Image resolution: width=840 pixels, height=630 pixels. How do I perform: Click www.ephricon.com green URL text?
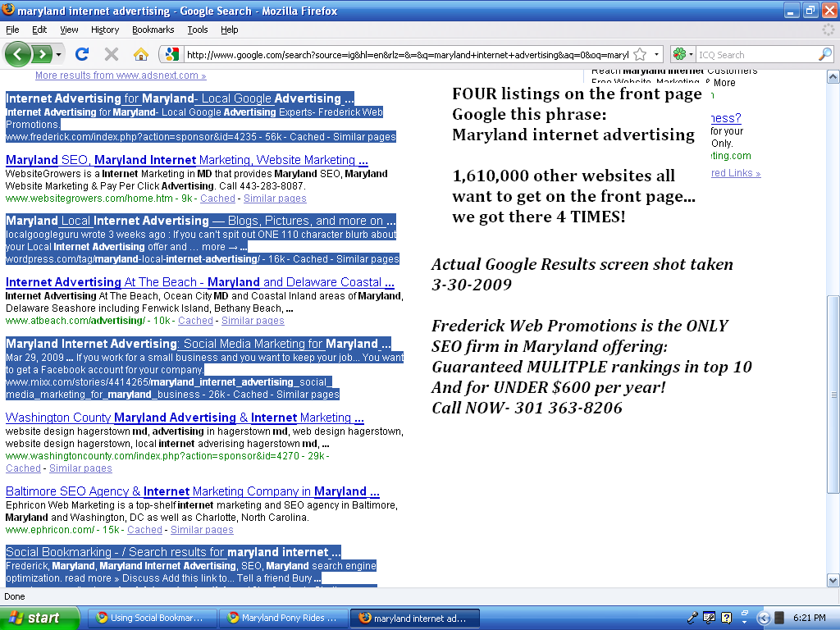pos(50,530)
